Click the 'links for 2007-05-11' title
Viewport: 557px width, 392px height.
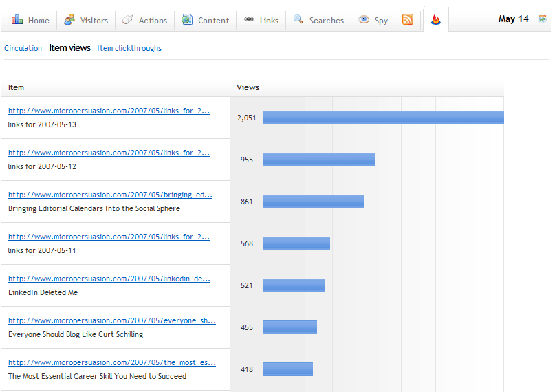pyautogui.click(x=42, y=250)
